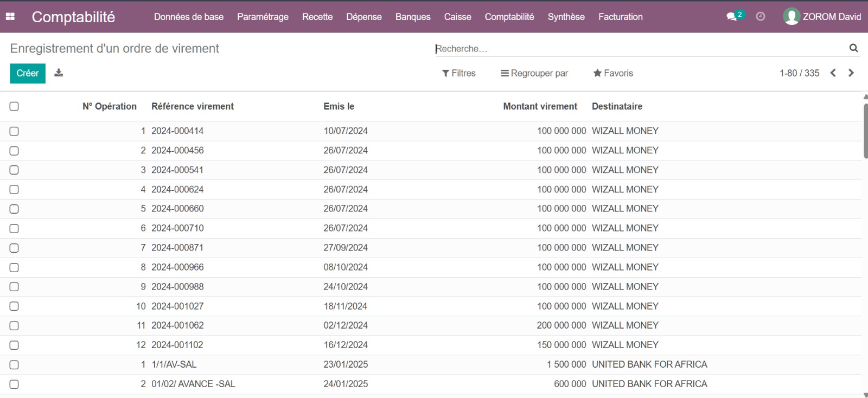Screen dimensions: 868x398
Task: Click the vertical scrollbar thumb
Action: click(865, 130)
